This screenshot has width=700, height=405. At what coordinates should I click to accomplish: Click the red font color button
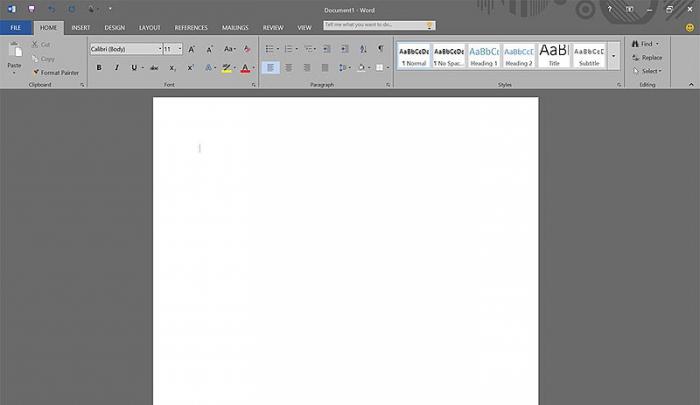point(246,68)
